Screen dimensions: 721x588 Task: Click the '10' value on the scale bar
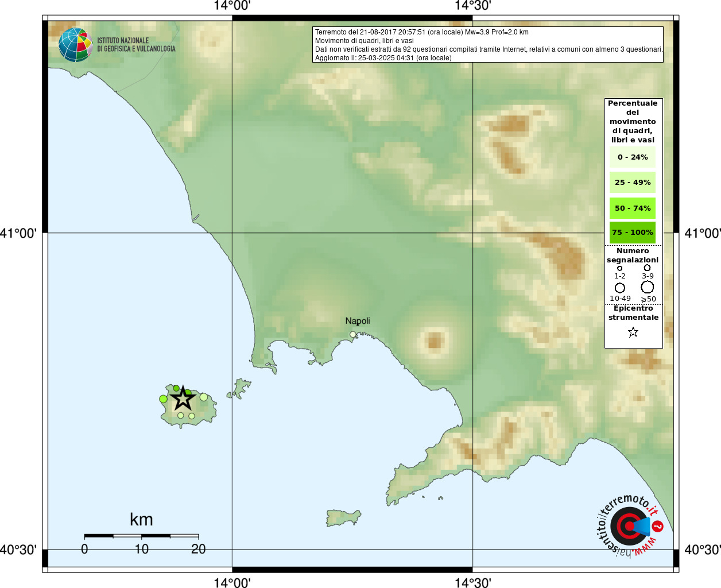141,549
